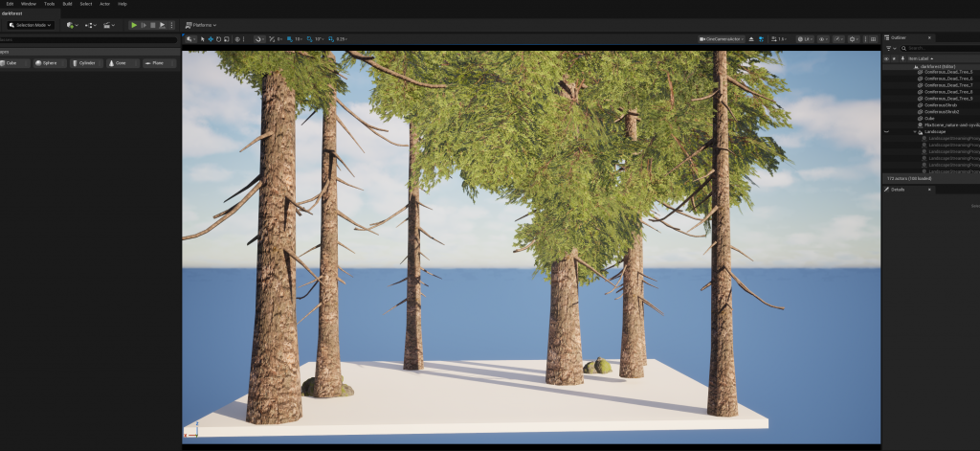
Task: Click the eject camera pilot icon
Action: (x=751, y=39)
